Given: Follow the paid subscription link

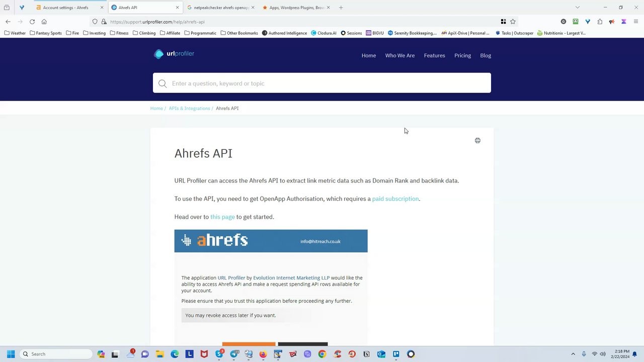Looking at the screenshot, I should coord(395,199).
